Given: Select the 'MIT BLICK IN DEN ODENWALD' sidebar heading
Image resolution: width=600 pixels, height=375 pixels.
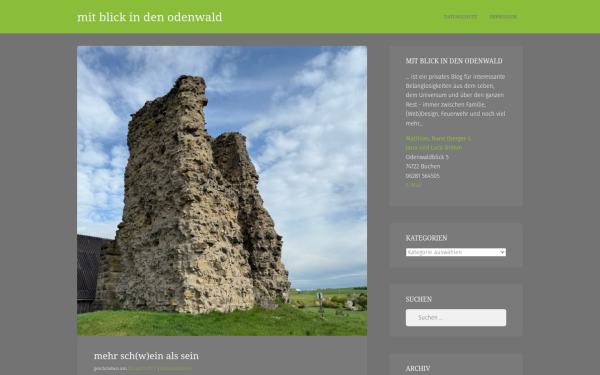Looking at the screenshot, I should tap(454, 61).
